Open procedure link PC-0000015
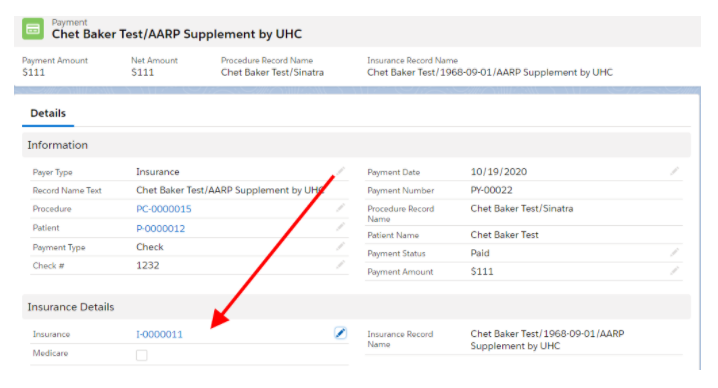This screenshot has height=388, width=718. (x=164, y=209)
